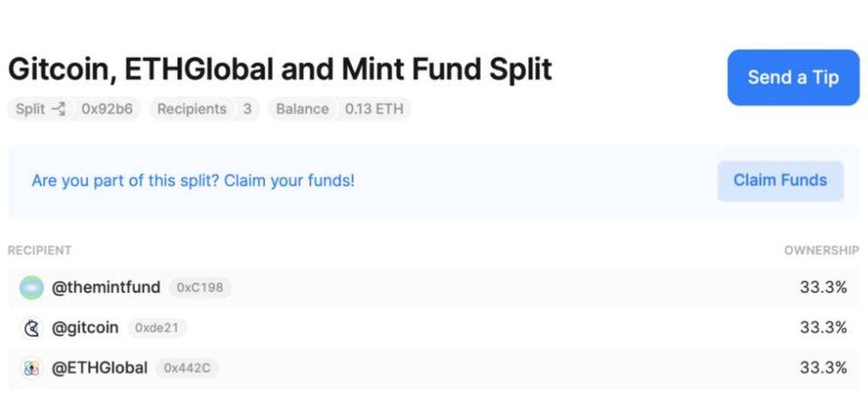Image resolution: width=868 pixels, height=403 pixels.
Task: Click the RECIPIENT column header
Action: [39, 250]
